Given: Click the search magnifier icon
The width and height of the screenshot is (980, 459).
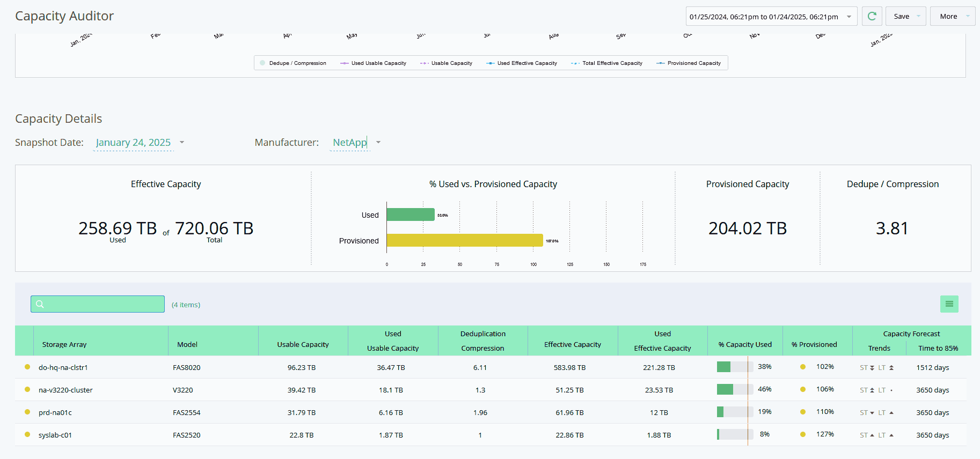Looking at the screenshot, I should point(40,304).
